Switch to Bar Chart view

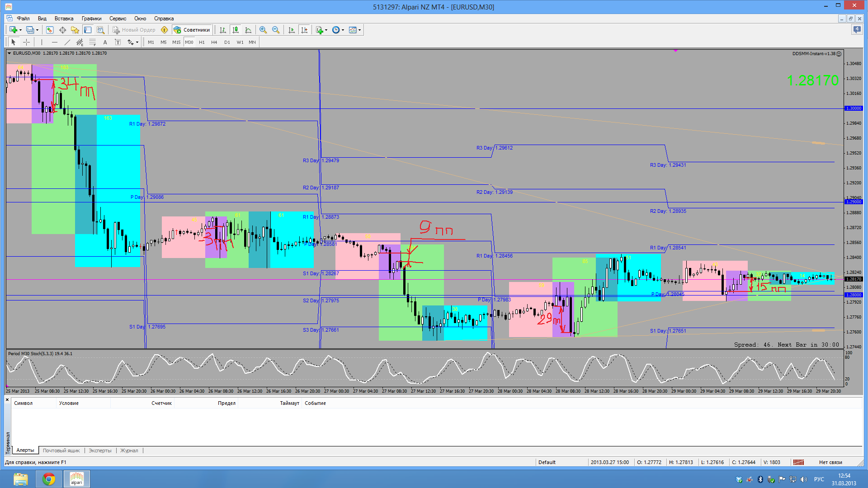pos(223,30)
